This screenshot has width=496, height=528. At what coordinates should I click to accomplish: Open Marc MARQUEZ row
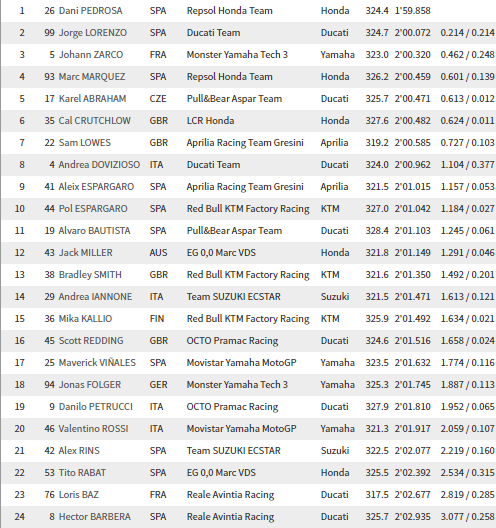point(249,77)
